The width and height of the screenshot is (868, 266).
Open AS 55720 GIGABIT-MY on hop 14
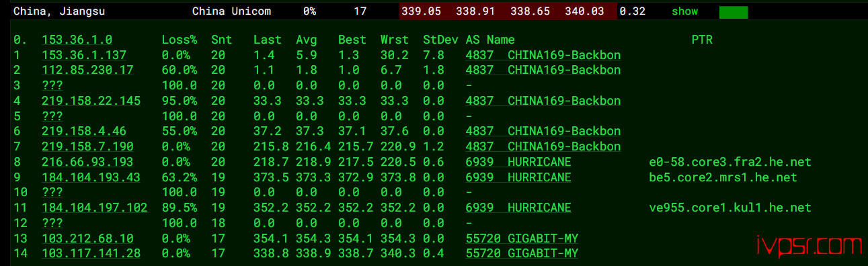click(522, 253)
